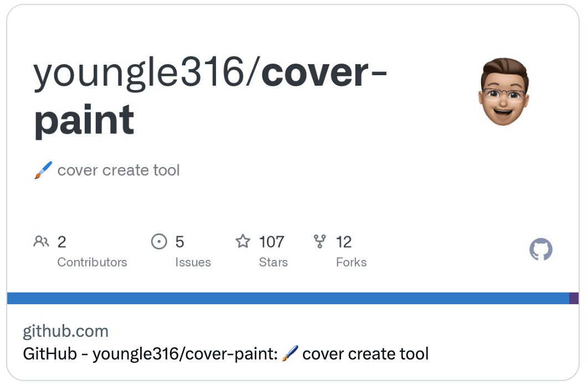Open the "GitHub - youngle316/cover-paint" link title
Screen dimensions: 588x386
tap(149, 353)
